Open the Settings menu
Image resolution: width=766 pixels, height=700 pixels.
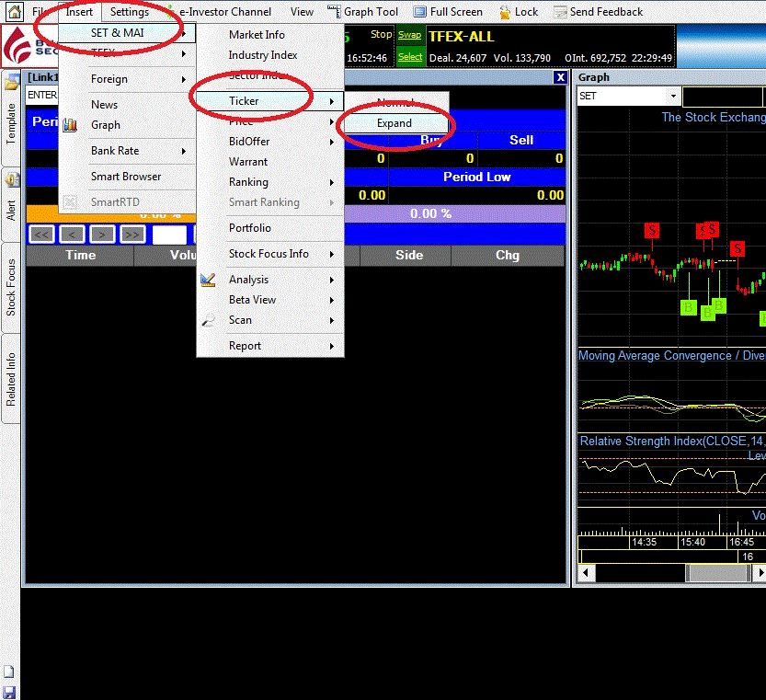130,12
